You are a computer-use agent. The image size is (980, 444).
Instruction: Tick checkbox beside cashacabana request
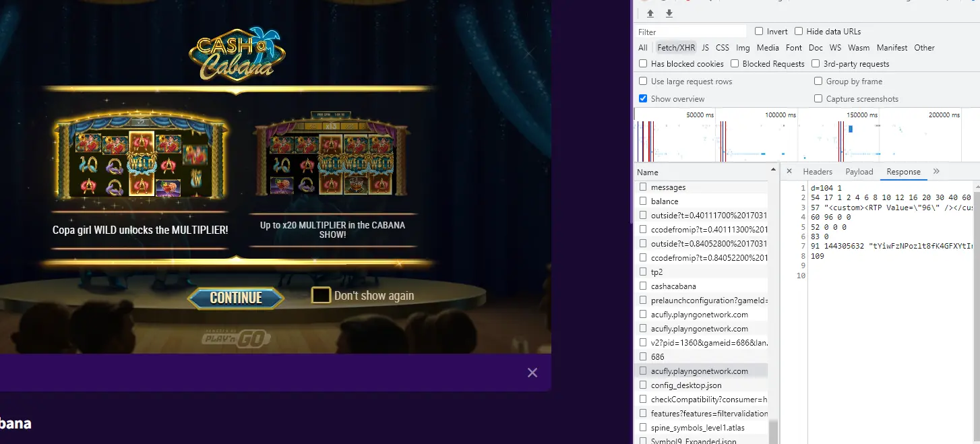tap(643, 286)
